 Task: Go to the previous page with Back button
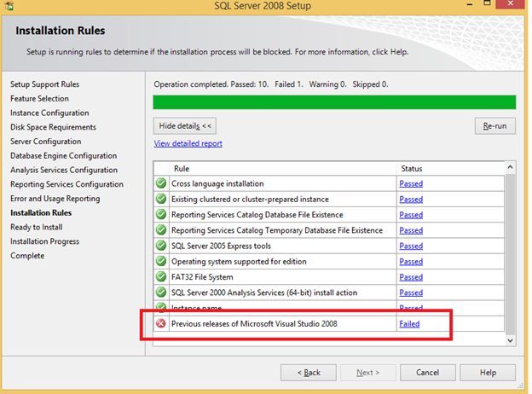pyautogui.click(x=309, y=373)
